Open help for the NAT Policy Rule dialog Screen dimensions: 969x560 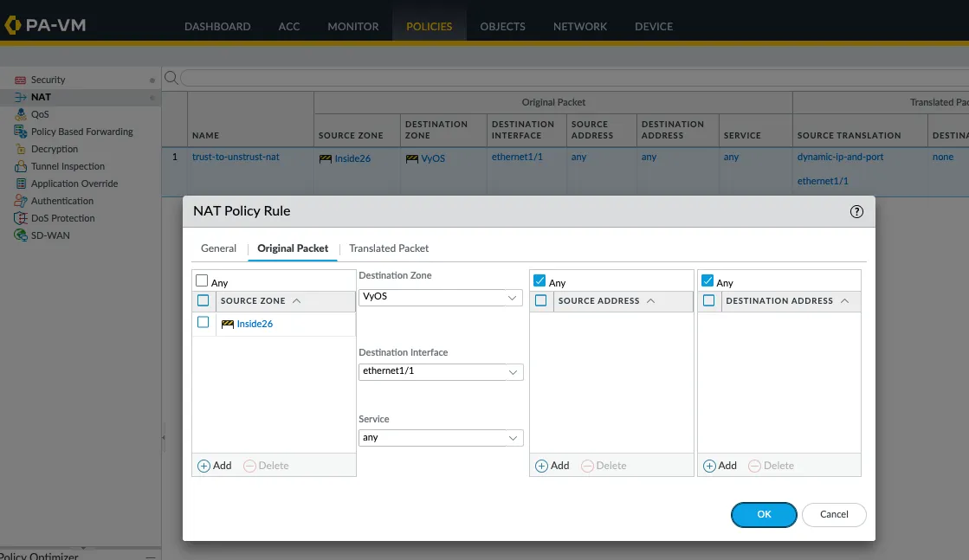coord(856,210)
